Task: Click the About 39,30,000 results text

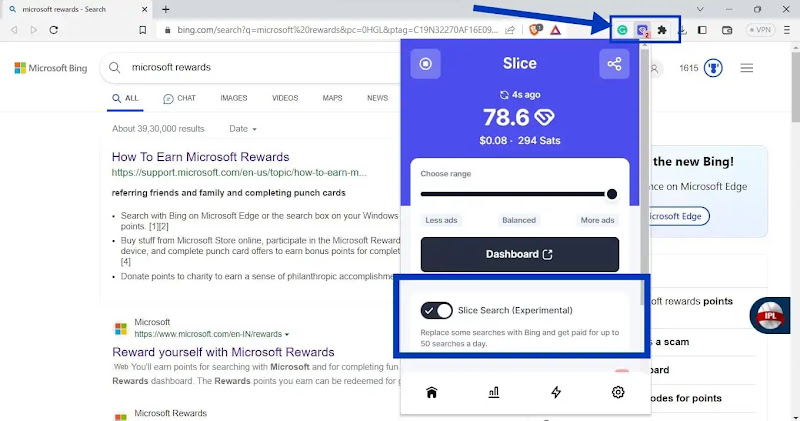Action: [x=158, y=129]
